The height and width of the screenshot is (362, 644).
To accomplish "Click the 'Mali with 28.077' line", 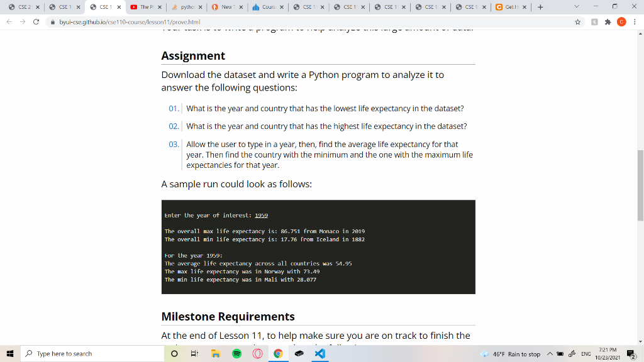I will pyautogui.click(x=240, y=280).
